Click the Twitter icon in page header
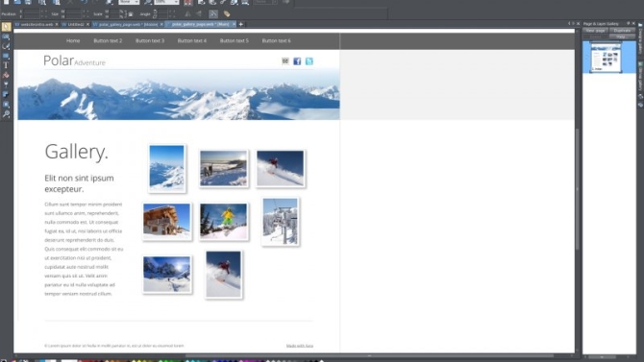 click(x=310, y=61)
